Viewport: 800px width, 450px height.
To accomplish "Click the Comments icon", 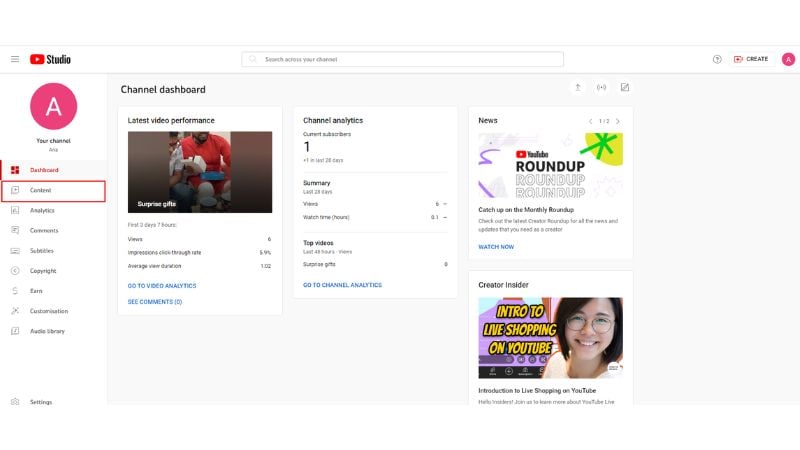I will tap(15, 231).
